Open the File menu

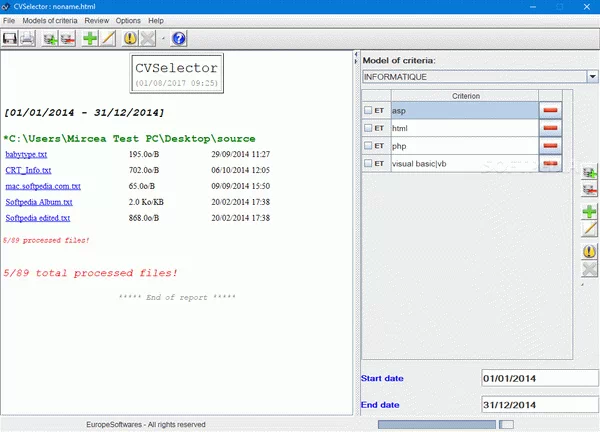click(9, 21)
